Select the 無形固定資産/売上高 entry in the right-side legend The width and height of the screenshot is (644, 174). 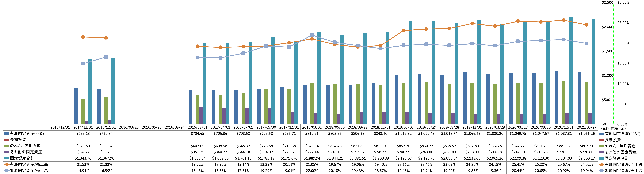coord(621,171)
